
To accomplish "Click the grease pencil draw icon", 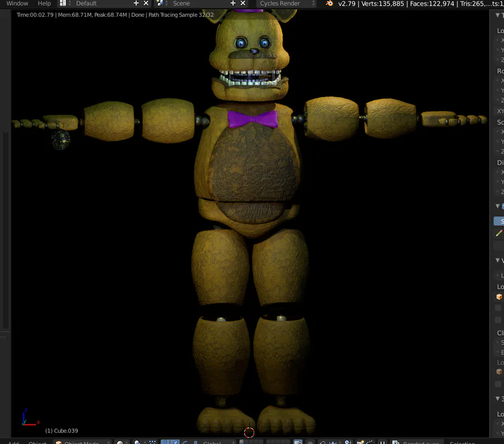I will point(499,233).
